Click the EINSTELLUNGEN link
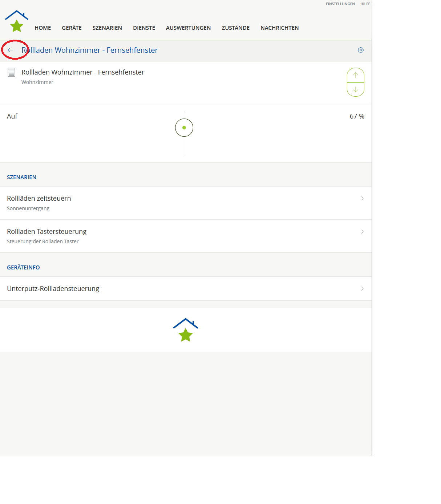The image size is (441, 504). (340, 4)
